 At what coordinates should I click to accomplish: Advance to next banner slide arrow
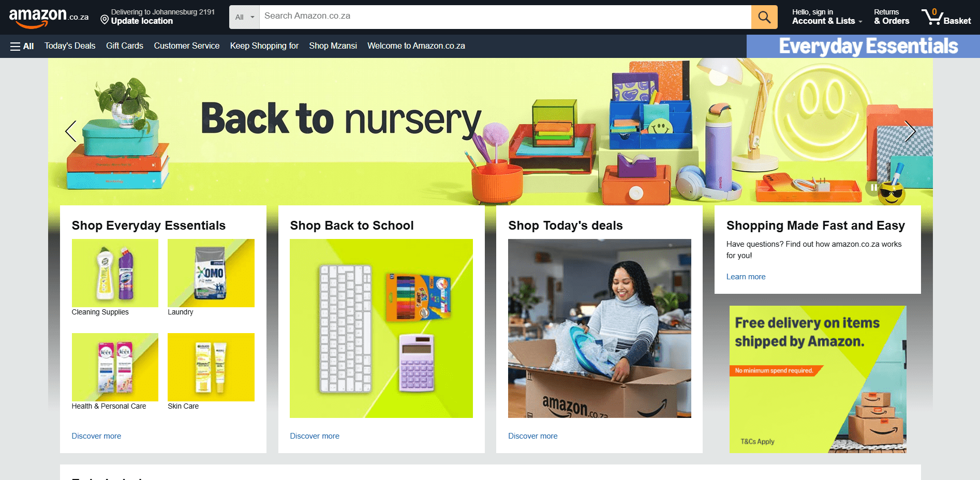click(x=910, y=131)
